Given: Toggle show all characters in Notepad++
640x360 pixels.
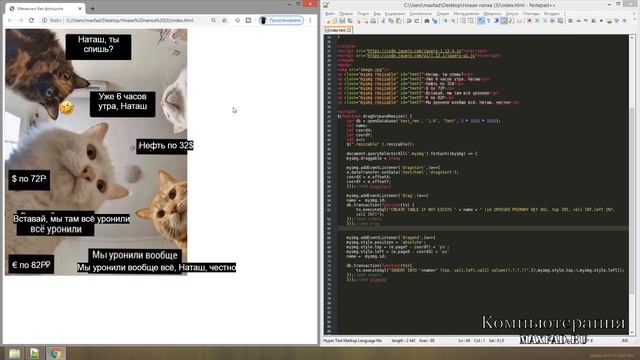Looking at the screenshot, I should click(x=489, y=21).
